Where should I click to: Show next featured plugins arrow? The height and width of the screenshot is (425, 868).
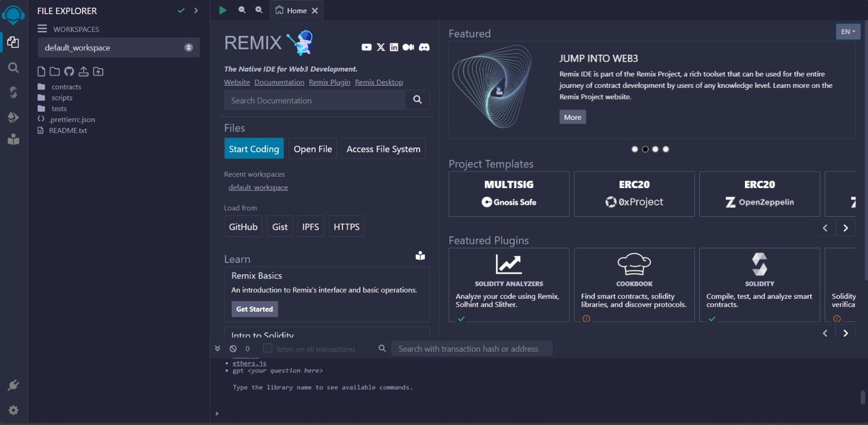[x=845, y=333]
